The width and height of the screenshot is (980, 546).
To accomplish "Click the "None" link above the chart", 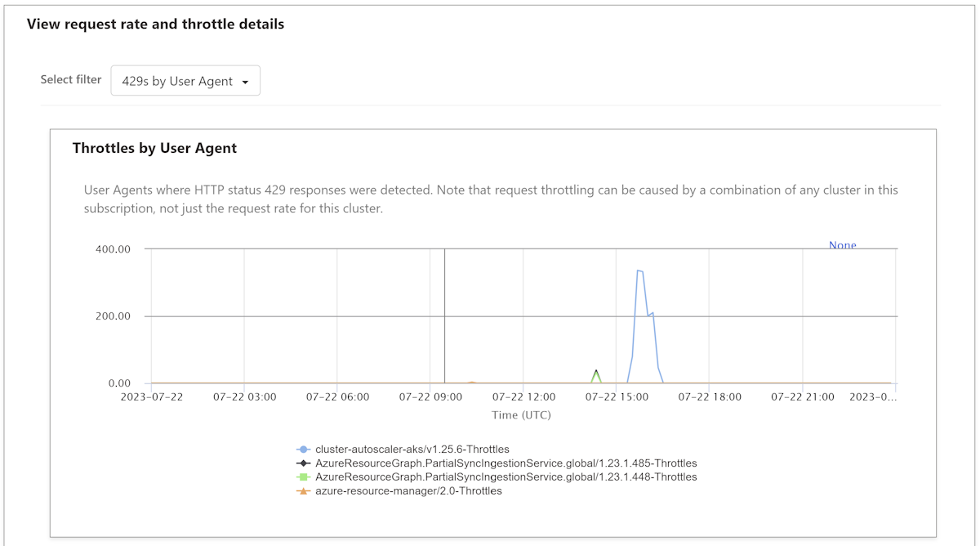I will 842,245.
